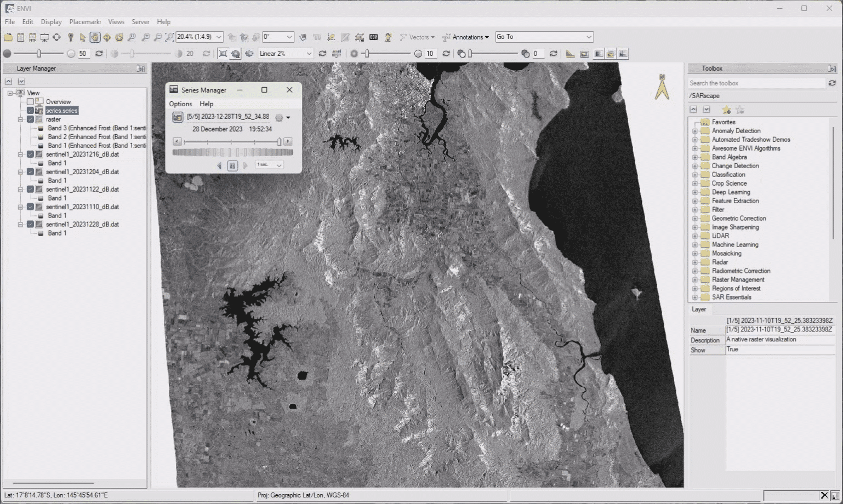Select the Pan hand tool
The width and height of the screenshot is (843, 504).
tap(95, 37)
